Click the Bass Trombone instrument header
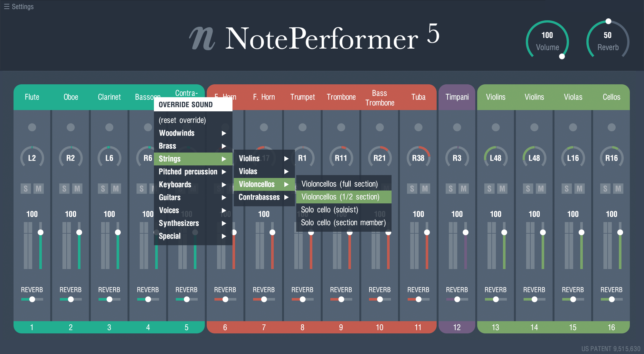This screenshot has width=644, height=354. 380,98
